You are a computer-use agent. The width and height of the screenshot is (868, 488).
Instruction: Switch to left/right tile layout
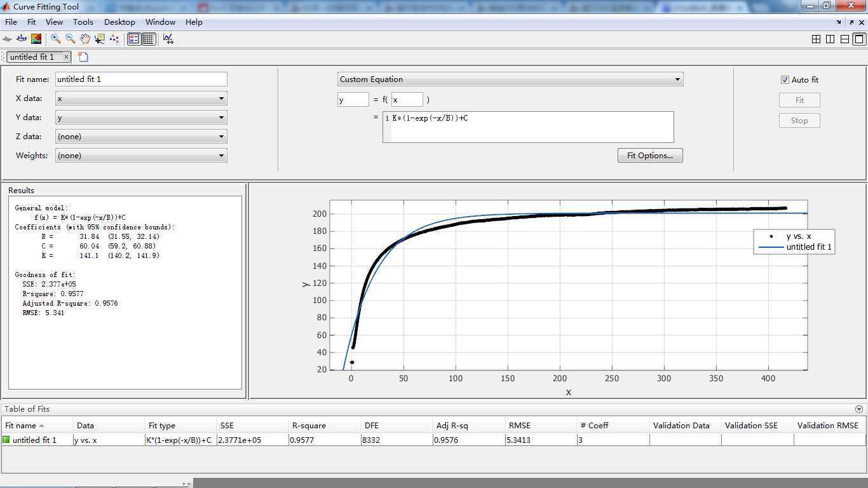(830, 39)
